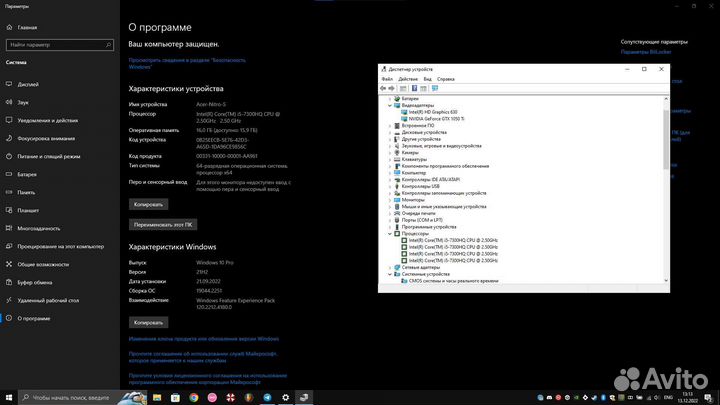The height and width of the screenshot is (405, 720).
Task: Open the Файл menu in Device Manager
Action: coord(387,79)
